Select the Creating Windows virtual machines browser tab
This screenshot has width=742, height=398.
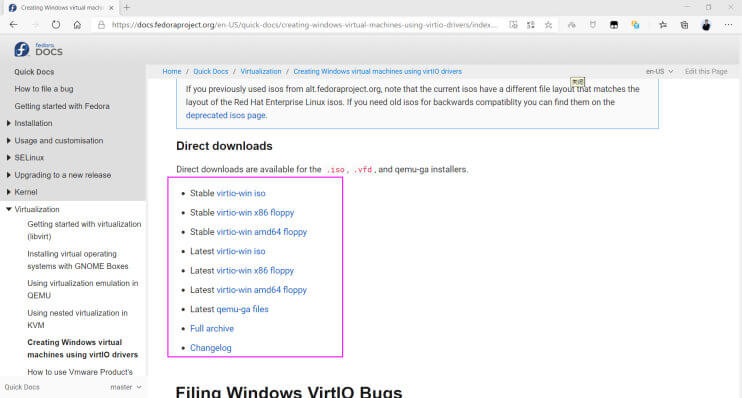coord(61,8)
